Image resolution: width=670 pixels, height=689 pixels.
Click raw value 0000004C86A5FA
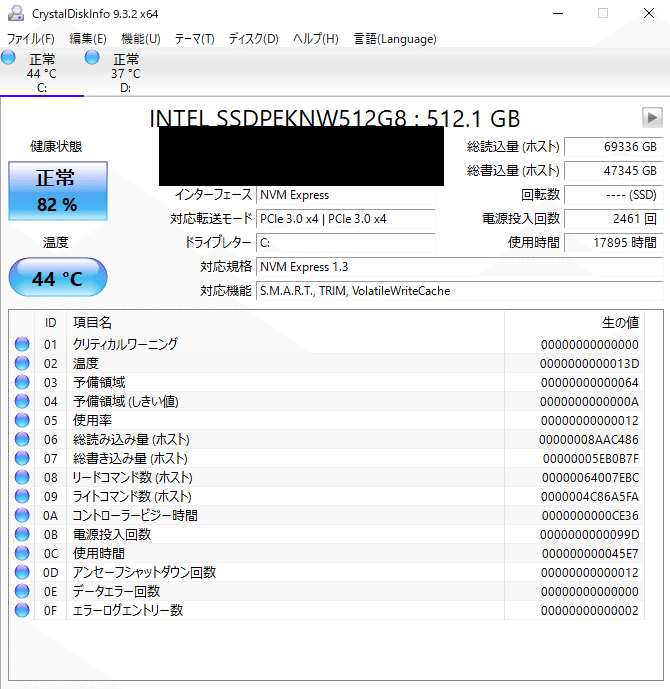(x=590, y=497)
